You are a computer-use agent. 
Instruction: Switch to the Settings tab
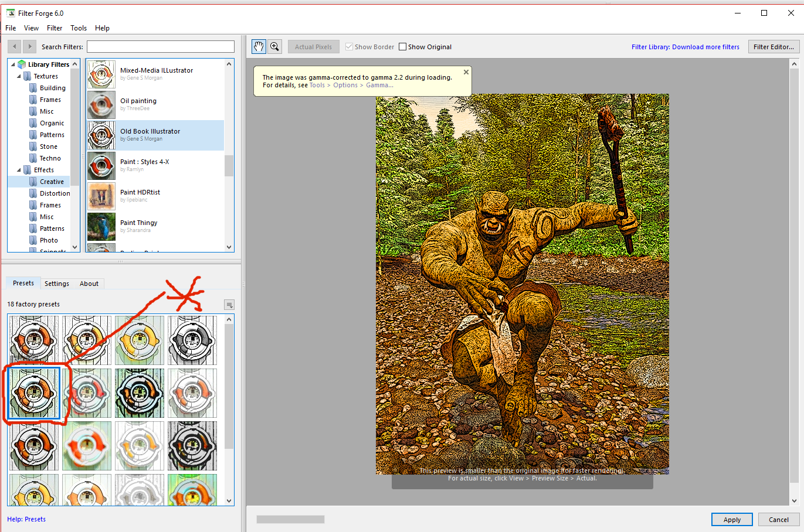pyautogui.click(x=57, y=284)
